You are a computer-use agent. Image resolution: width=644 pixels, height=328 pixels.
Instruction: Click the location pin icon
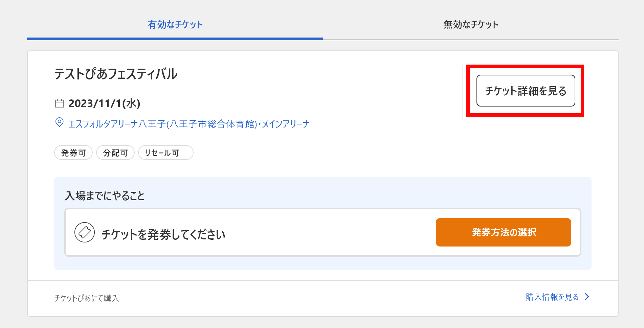pyautogui.click(x=59, y=122)
